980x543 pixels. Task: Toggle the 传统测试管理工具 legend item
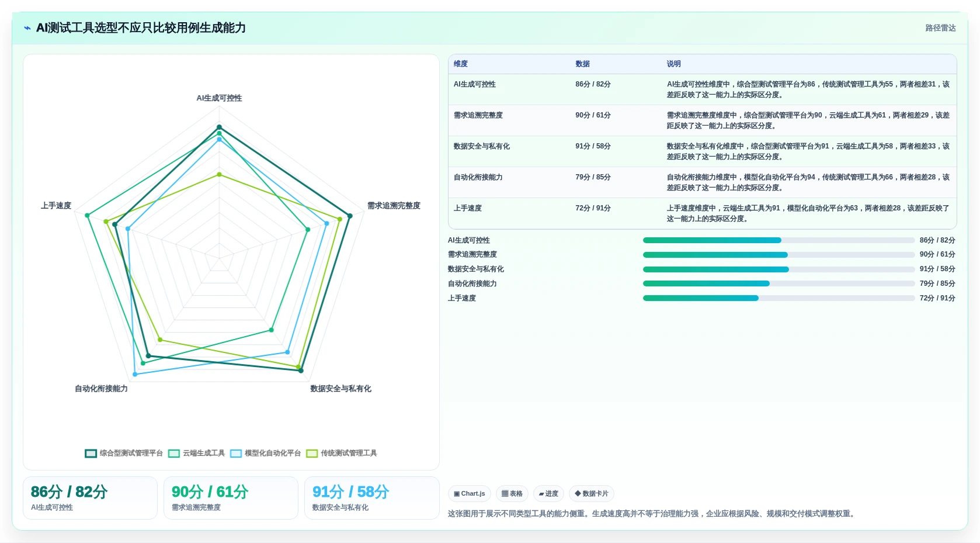pos(341,453)
